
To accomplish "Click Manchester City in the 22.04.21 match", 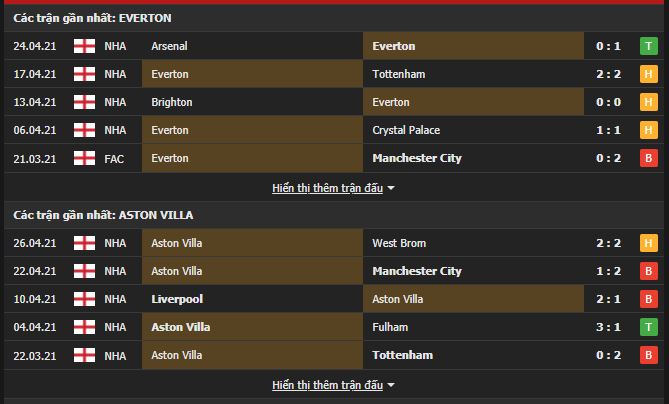I will [416, 271].
